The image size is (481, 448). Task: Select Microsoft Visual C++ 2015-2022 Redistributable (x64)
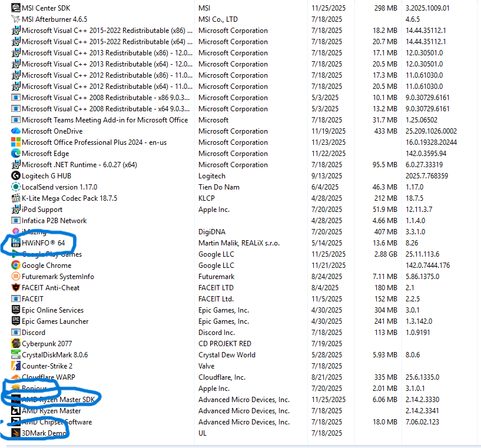(x=107, y=42)
